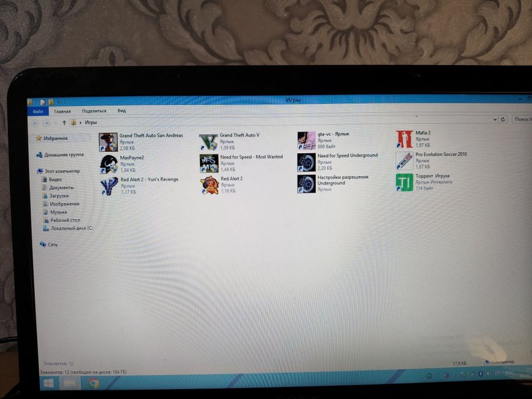This screenshot has height=399, width=532.
Task: Select the gta-vc shortcut icon
Action: click(306, 141)
